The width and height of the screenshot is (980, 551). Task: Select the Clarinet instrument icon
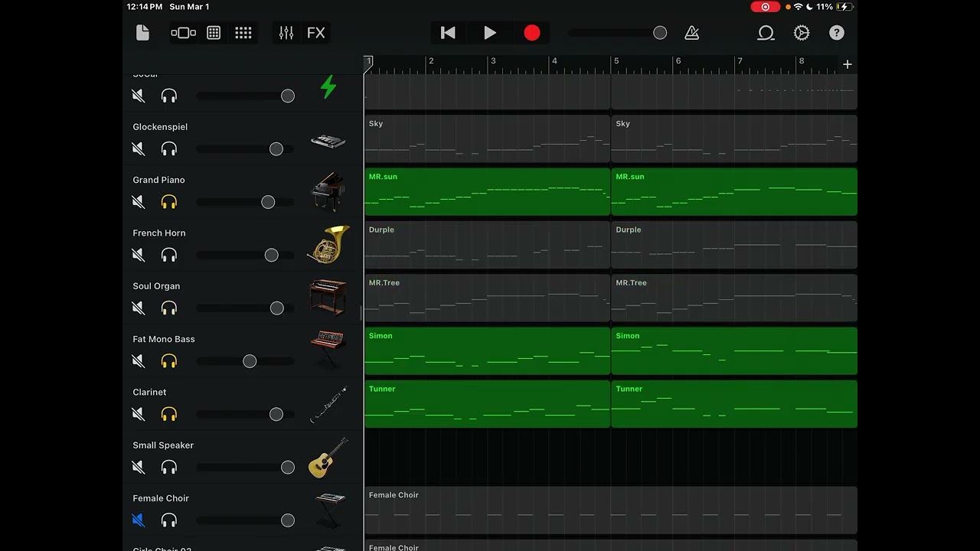click(328, 404)
